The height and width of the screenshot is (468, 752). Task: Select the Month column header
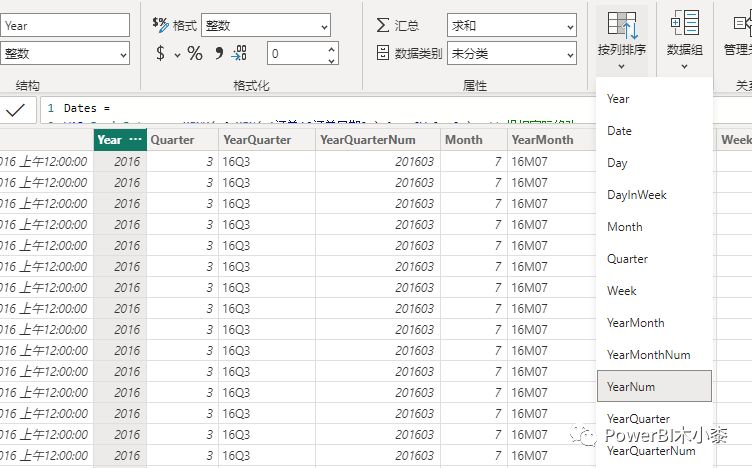474,140
